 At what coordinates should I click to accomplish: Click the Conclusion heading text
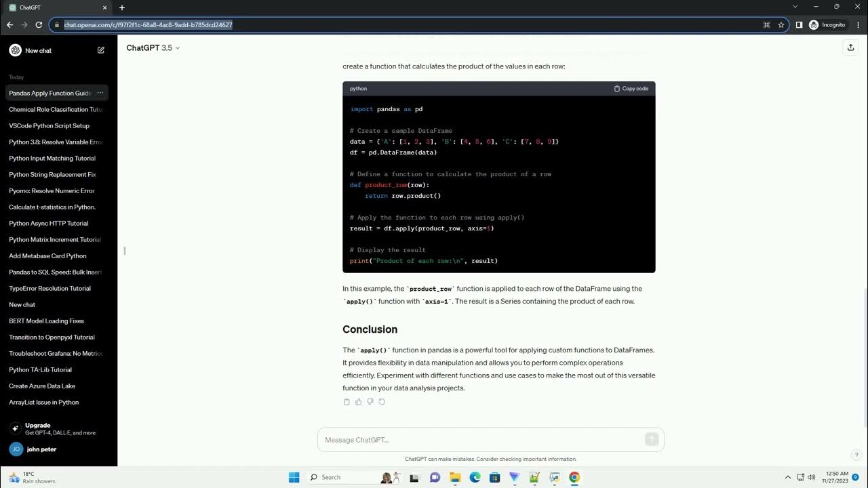tap(370, 329)
